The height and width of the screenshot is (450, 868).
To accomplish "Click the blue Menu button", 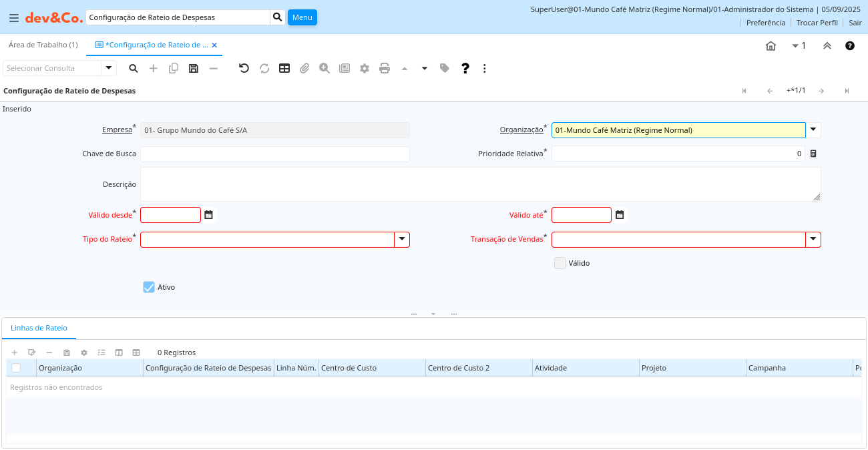I will click(x=302, y=17).
